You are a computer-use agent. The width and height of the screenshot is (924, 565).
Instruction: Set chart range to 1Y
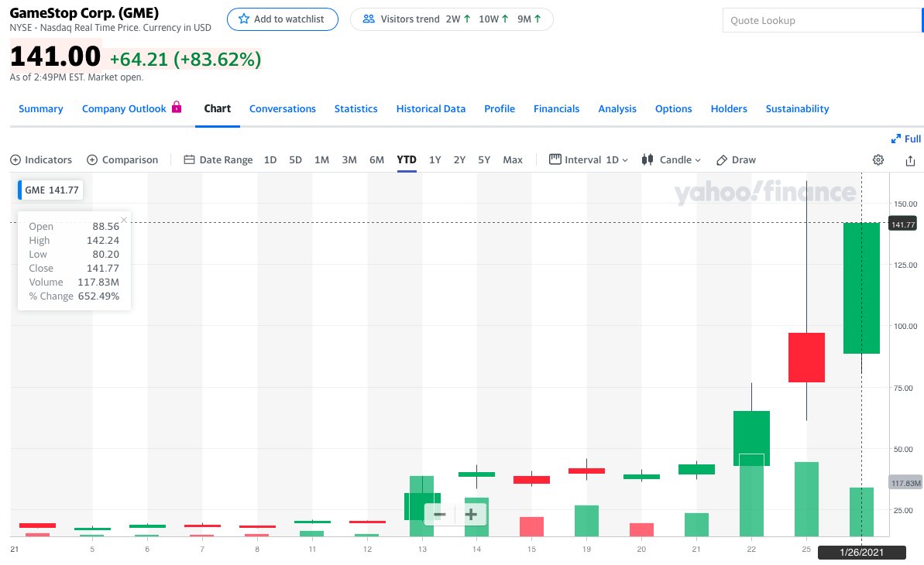pos(435,160)
